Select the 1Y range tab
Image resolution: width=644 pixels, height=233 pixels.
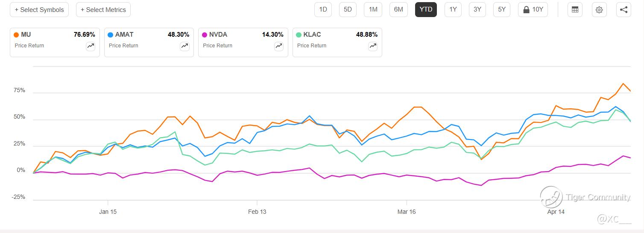pos(453,9)
